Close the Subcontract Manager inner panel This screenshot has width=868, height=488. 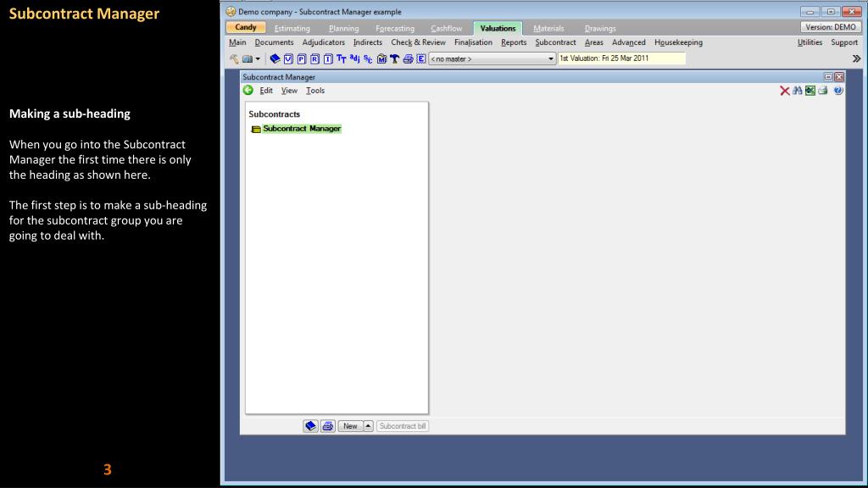[839, 77]
